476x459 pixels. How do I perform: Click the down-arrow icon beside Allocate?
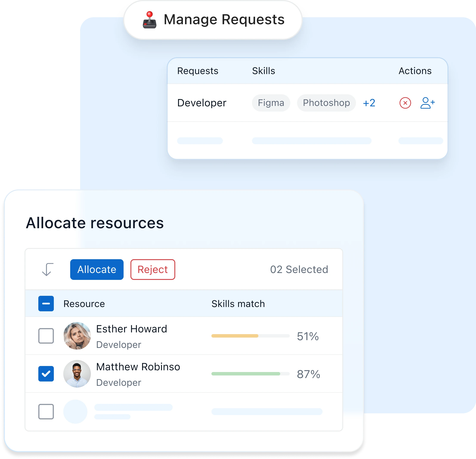pyautogui.click(x=47, y=269)
